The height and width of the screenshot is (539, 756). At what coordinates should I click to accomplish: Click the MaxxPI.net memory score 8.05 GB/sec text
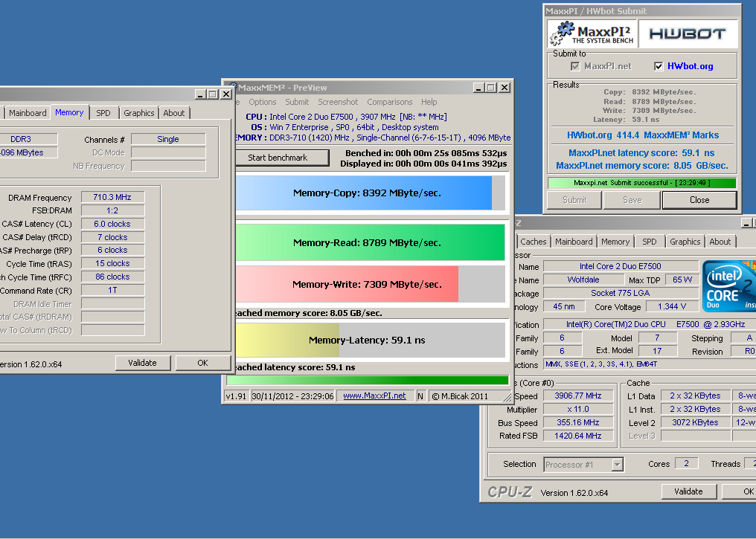641,165
